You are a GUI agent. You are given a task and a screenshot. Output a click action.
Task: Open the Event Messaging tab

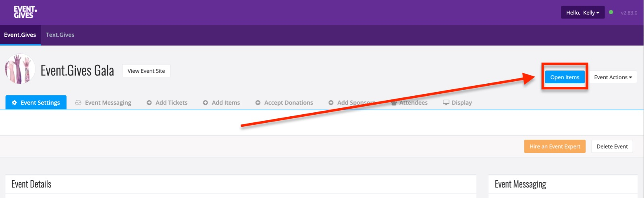point(103,103)
